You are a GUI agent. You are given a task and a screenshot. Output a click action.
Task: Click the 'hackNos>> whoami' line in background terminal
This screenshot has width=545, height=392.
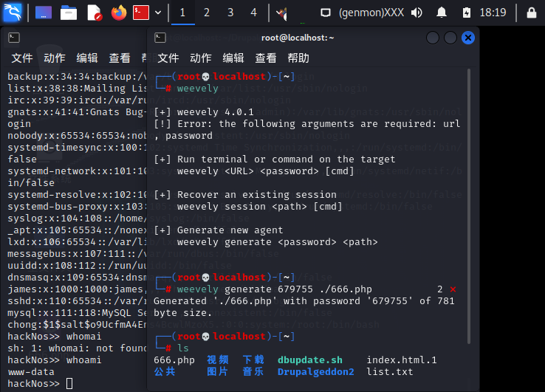tap(55, 360)
